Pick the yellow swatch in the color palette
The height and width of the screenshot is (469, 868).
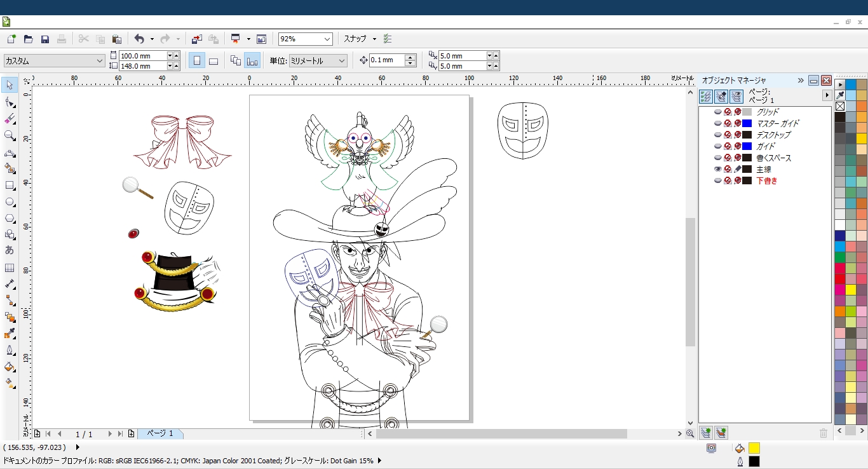[851, 290]
